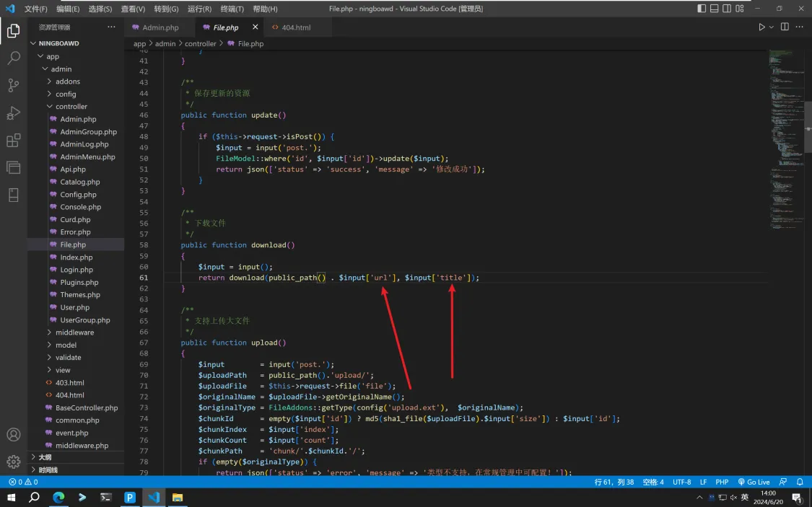Toggle the secondary side bar visibility

(x=727, y=8)
